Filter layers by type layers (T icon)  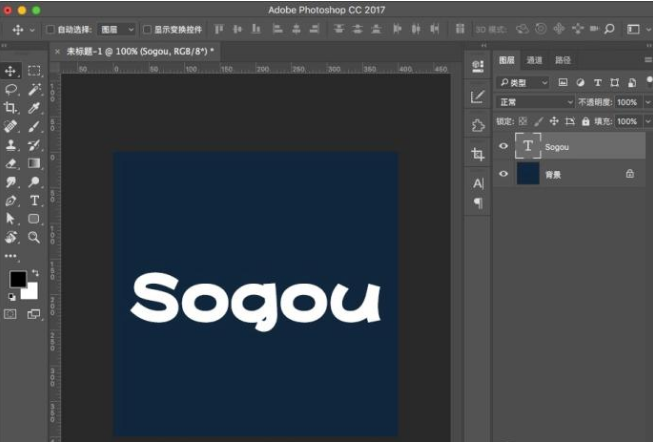click(597, 82)
